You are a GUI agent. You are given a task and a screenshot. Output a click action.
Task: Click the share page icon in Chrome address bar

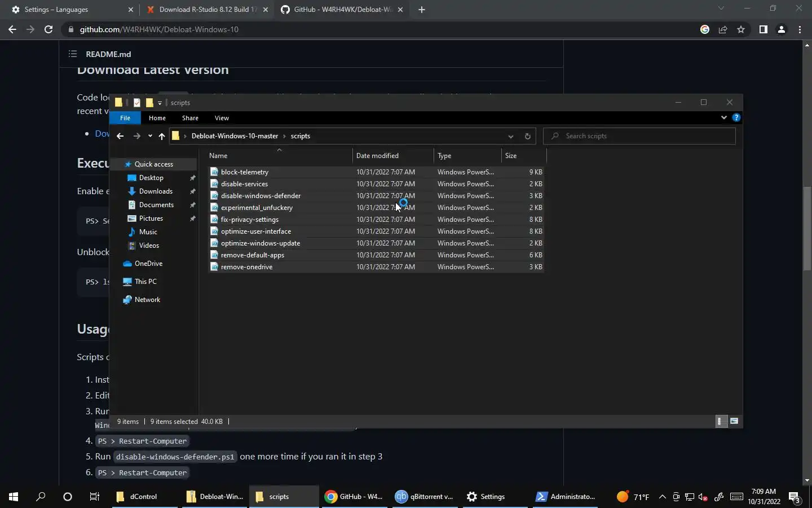[x=723, y=29]
